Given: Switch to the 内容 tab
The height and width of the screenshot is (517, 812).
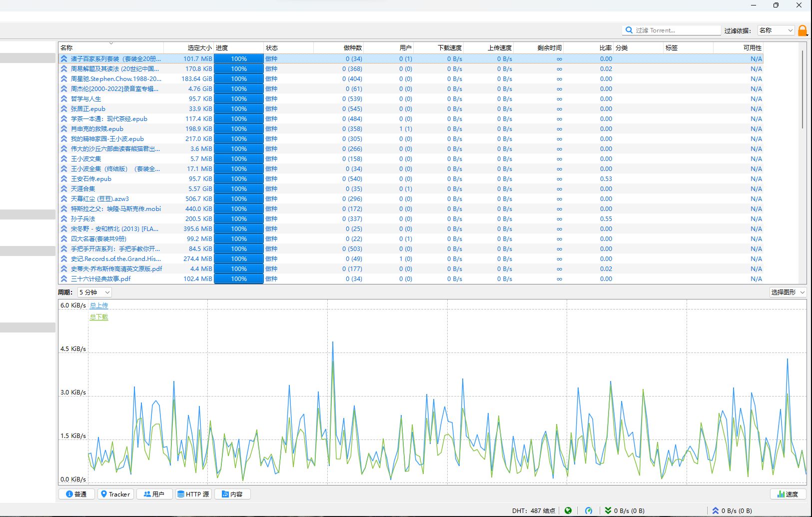Looking at the screenshot, I should pyautogui.click(x=232, y=494).
